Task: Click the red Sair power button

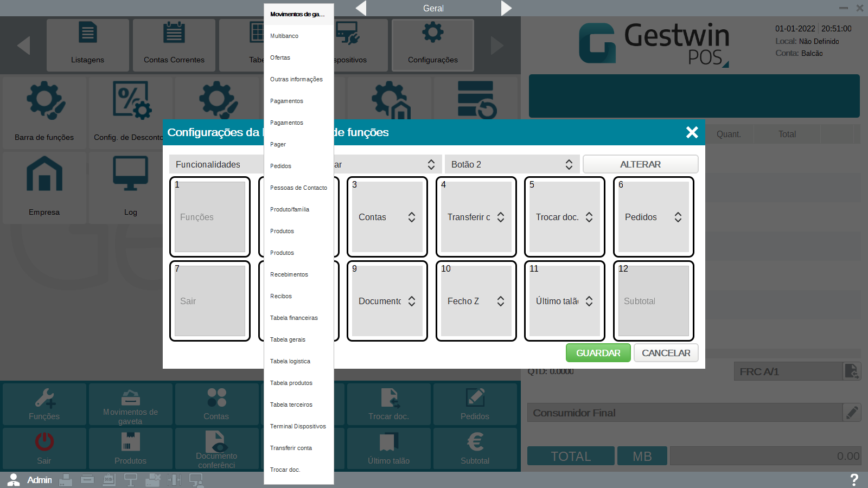Action: click(x=44, y=448)
